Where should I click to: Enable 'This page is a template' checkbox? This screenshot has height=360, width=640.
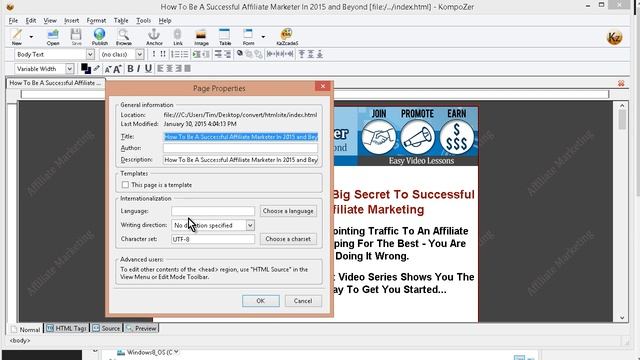[x=125, y=185]
